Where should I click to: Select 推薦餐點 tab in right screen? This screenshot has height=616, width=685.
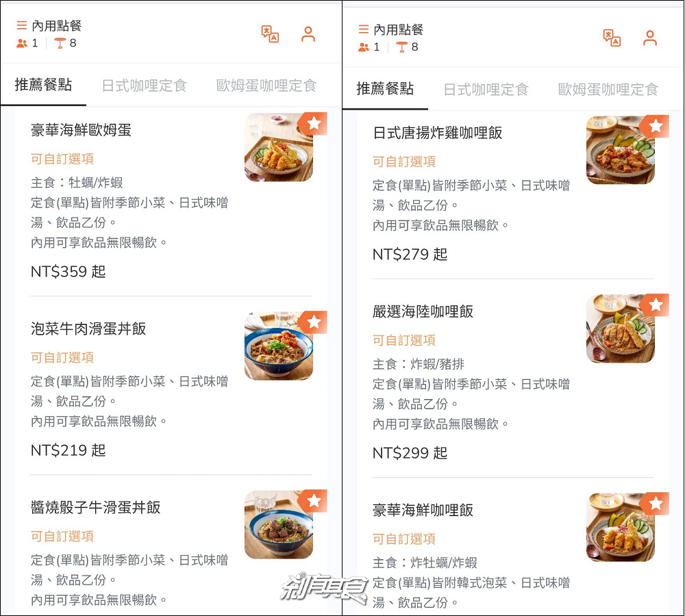385,88
